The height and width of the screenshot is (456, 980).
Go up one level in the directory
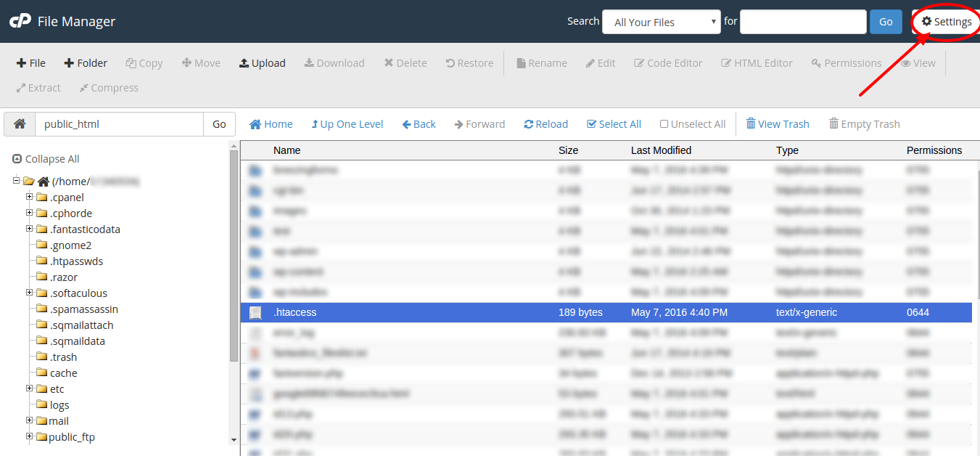(347, 123)
